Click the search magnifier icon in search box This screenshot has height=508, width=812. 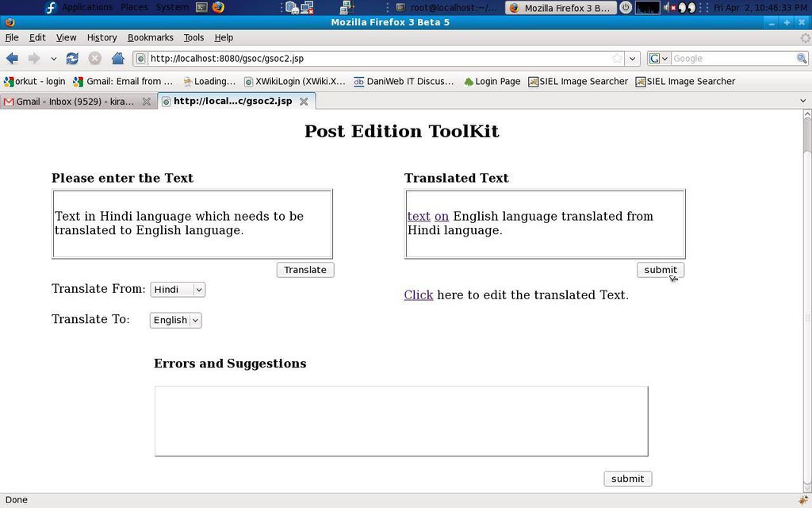pyautogui.click(x=802, y=58)
